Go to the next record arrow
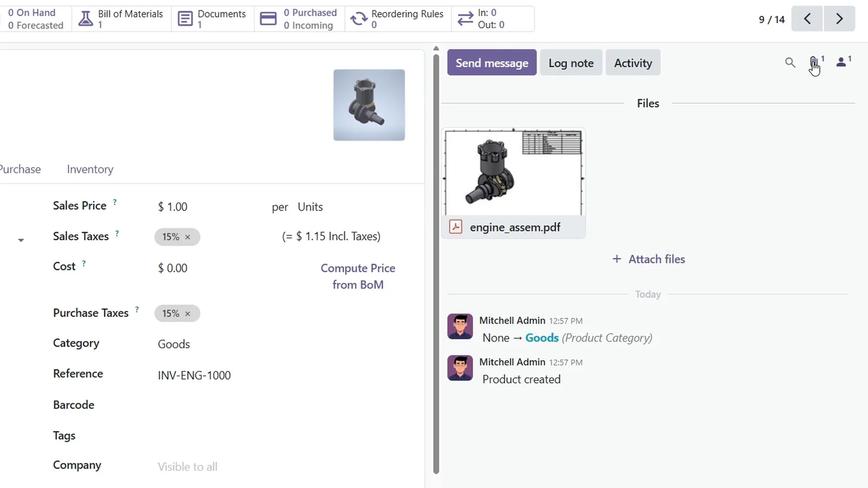Screen dimensions: 868x488 pyautogui.click(x=839, y=19)
